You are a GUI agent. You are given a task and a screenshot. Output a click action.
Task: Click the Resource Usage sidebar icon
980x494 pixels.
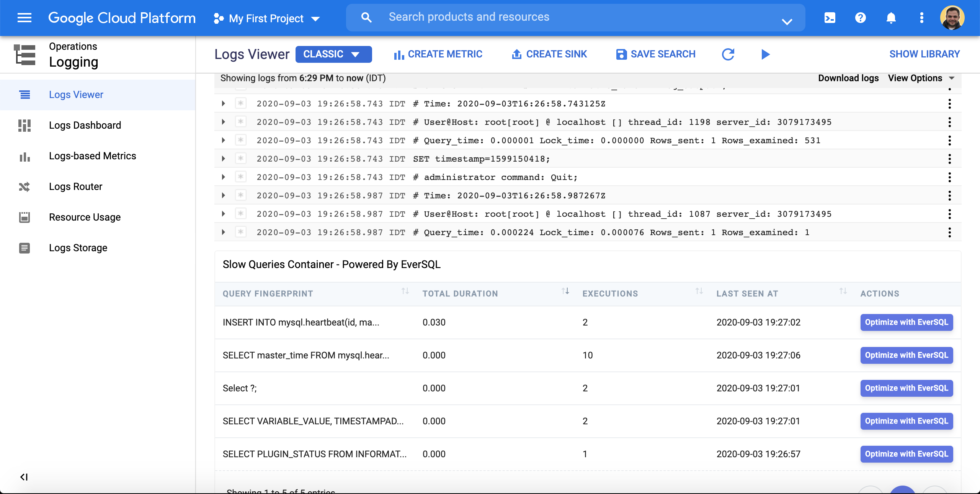point(24,217)
